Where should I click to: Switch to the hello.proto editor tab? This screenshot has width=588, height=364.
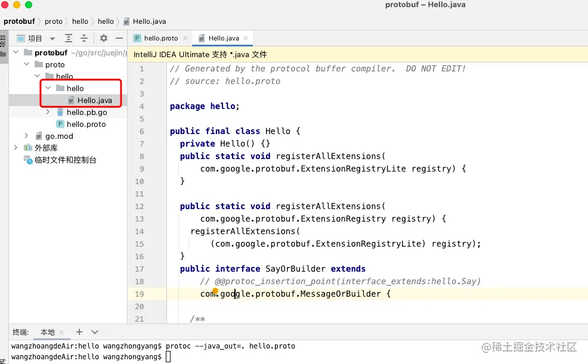click(x=161, y=38)
